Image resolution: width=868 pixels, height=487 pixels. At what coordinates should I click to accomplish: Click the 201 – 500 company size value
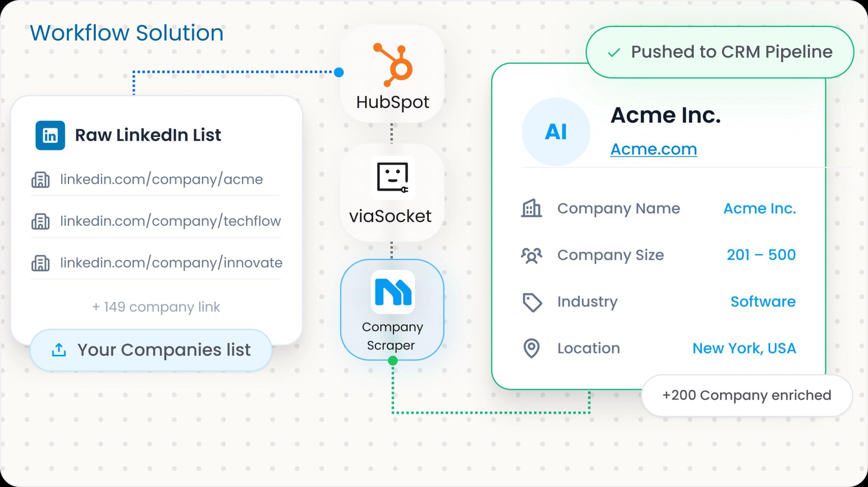761,255
